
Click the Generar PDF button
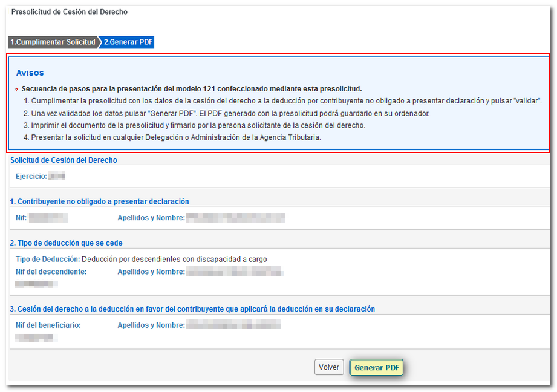click(x=376, y=367)
